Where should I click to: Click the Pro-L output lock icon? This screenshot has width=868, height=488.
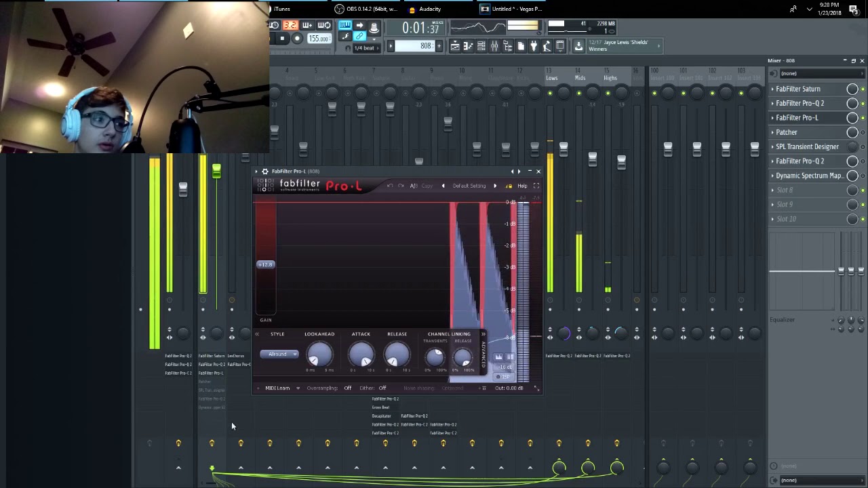click(509, 186)
